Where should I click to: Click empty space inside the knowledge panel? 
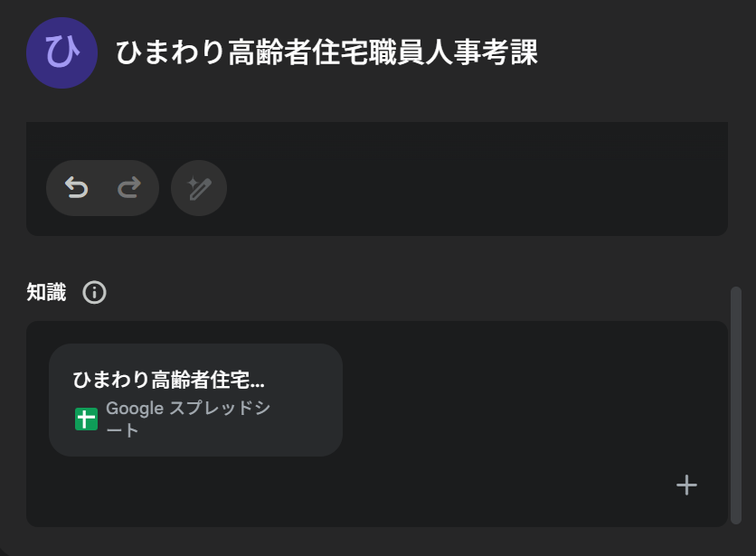524,389
